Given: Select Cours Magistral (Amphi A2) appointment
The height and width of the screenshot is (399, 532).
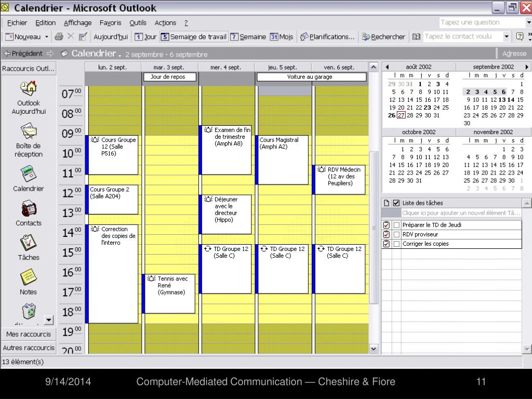Looking at the screenshot, I should pos(282,160).
